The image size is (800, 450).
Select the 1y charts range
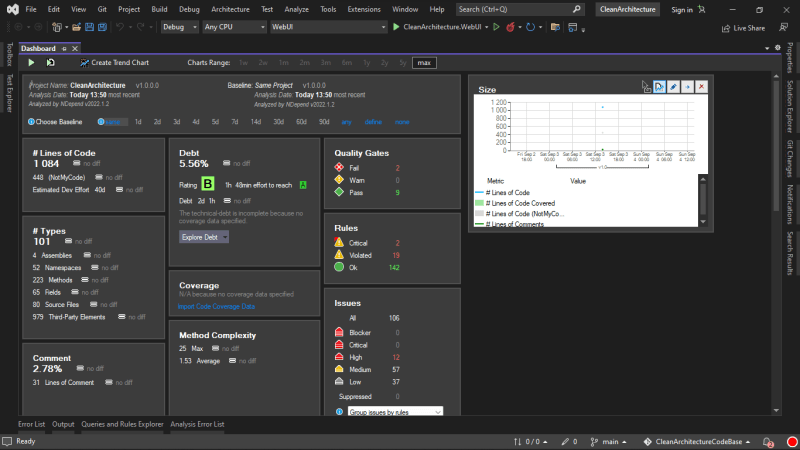(x=366, y=63)
